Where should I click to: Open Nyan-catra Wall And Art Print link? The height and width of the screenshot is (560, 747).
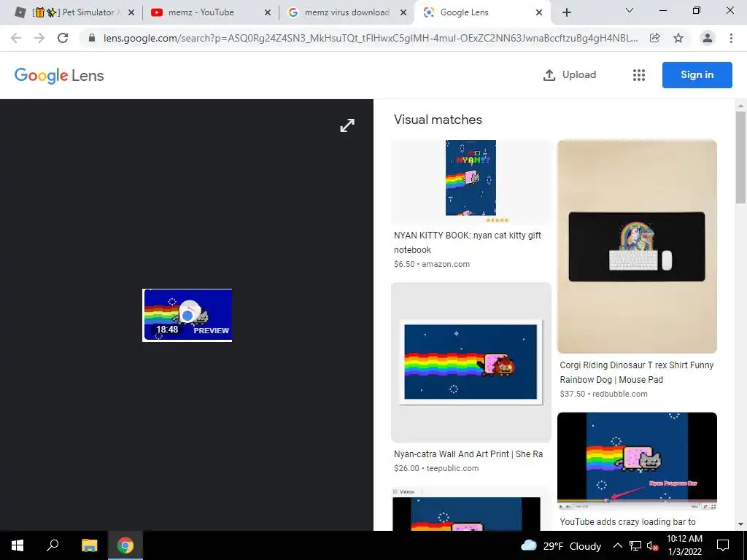coord(468,454)
